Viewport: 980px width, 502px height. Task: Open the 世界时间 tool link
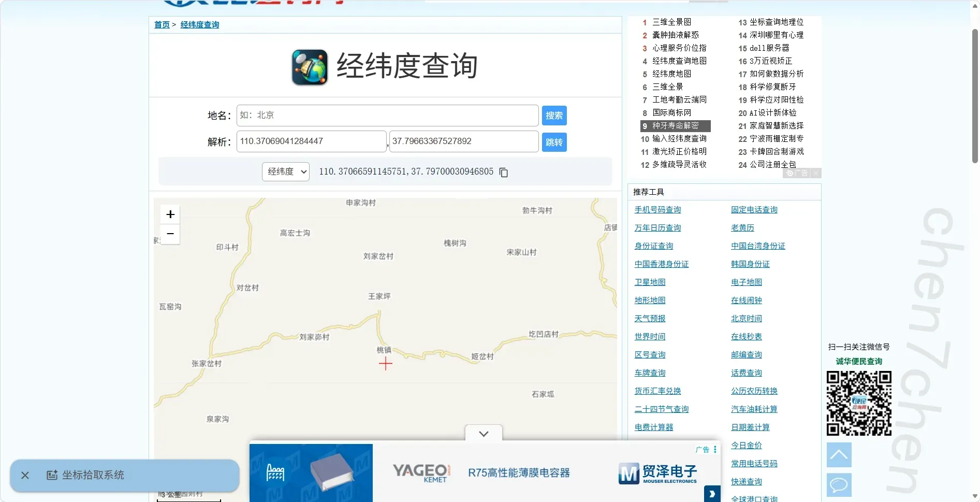pyautogui.click(x=650, y=337)
